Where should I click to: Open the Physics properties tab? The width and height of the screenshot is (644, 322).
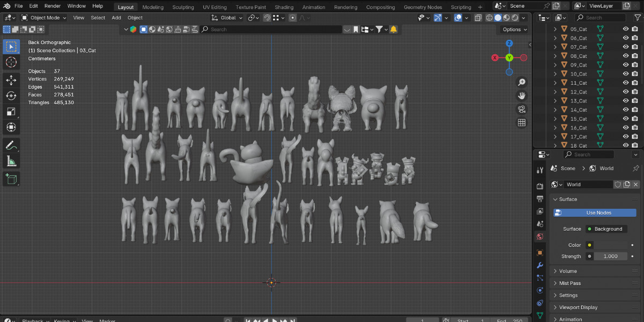pos(540,290)
